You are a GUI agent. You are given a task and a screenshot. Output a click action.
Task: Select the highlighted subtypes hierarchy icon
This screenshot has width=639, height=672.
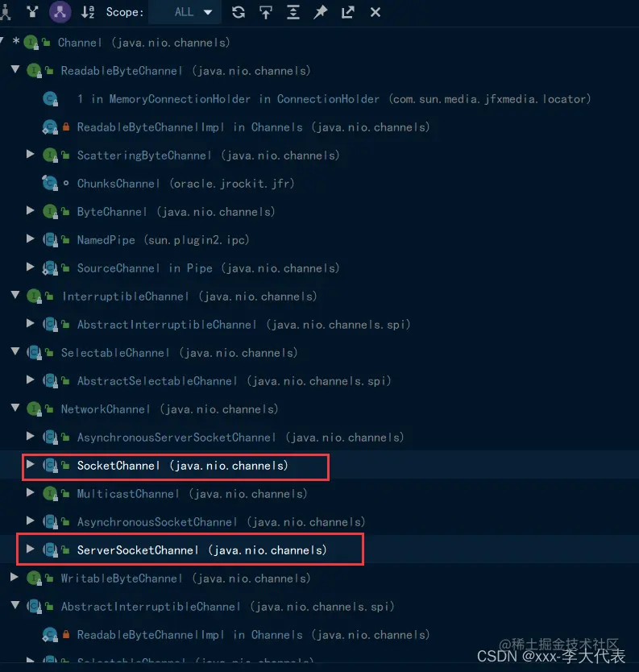[60, 11]
